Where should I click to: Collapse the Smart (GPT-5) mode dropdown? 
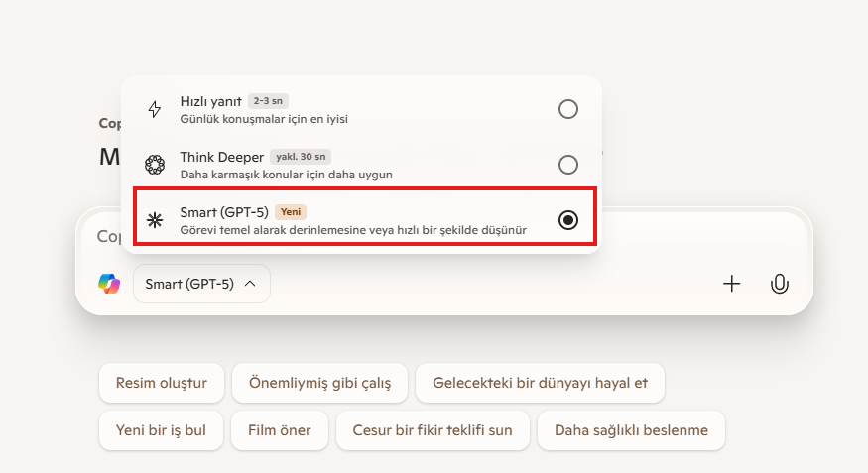coord(201,284)
